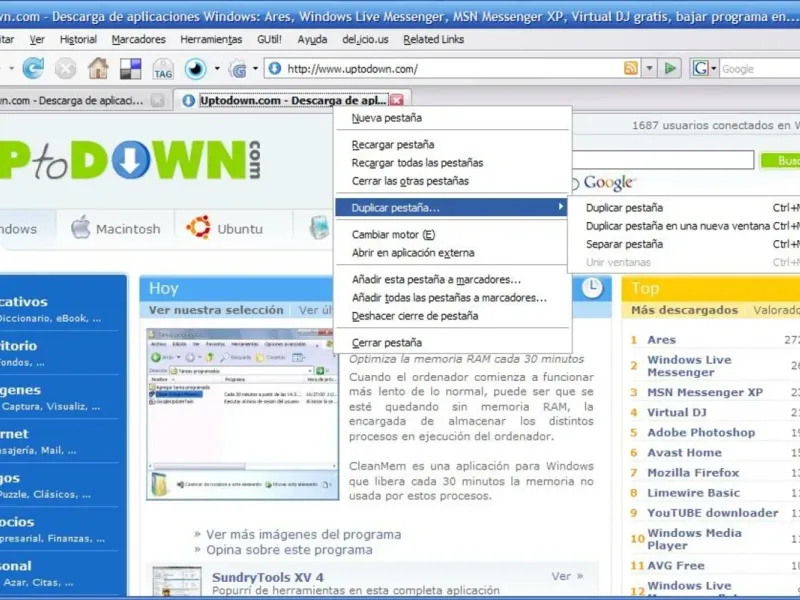The image size is (800, 600).
Task: Open the Historial menu
Action: pyautogui.click(x=78, y=39)
